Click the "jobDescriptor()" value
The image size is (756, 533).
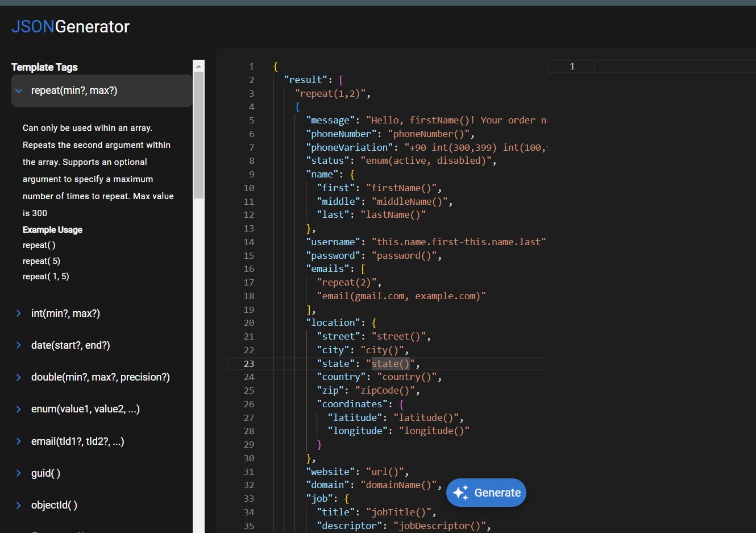(440, 526)
